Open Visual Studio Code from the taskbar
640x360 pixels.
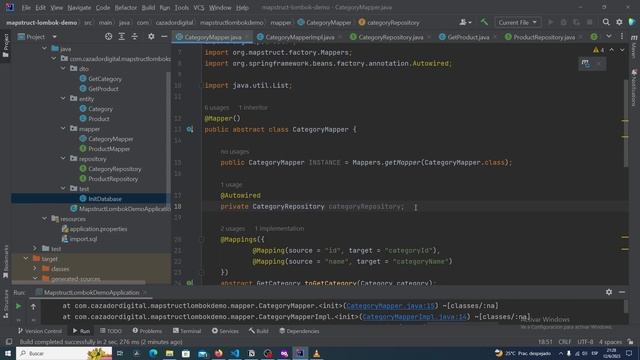[x=235, y=353]
